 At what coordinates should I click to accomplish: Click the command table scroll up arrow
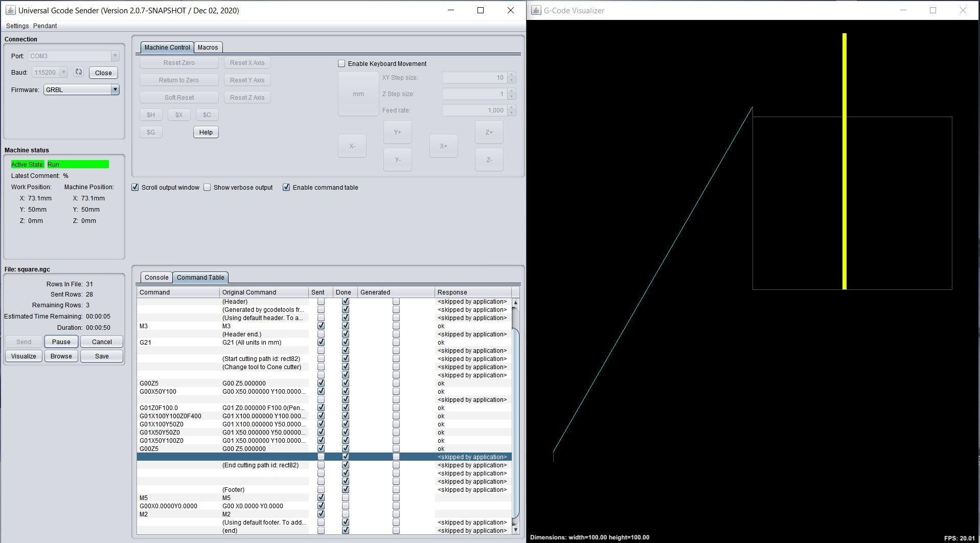[515, 302]
